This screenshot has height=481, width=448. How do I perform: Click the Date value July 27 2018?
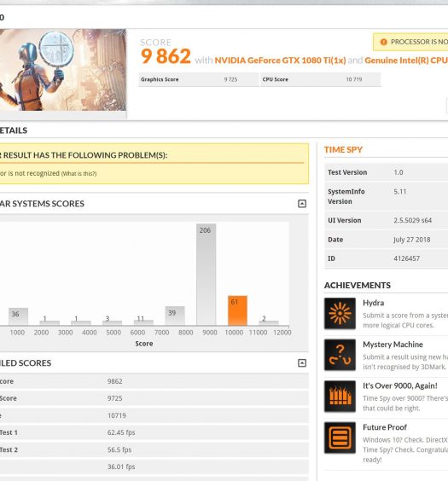[x=412, y=240]
